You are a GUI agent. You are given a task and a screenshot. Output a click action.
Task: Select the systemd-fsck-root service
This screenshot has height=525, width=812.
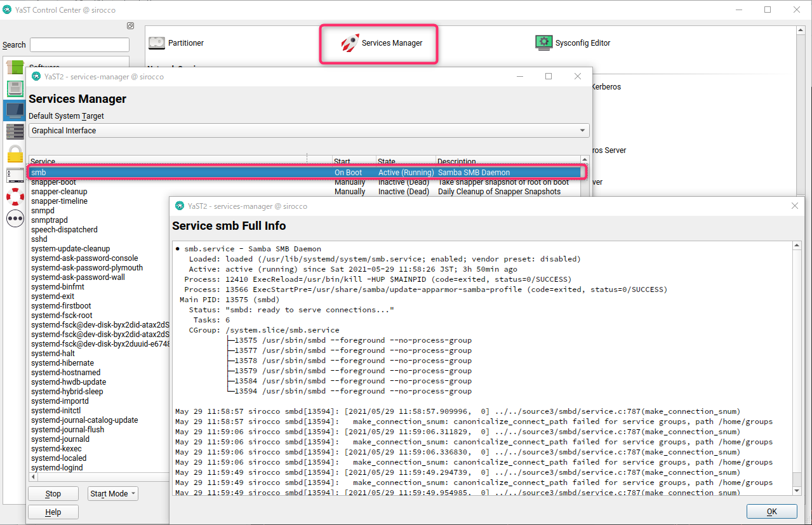click(62, 316)
